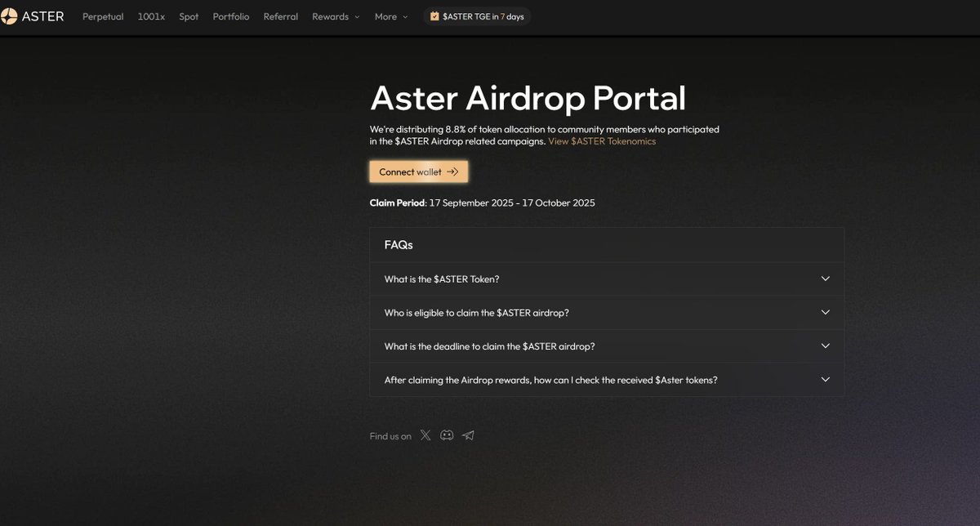Go to the 1001x menu item
The width and height of the screenshot is (980, 526).
[x=151, y=16]
